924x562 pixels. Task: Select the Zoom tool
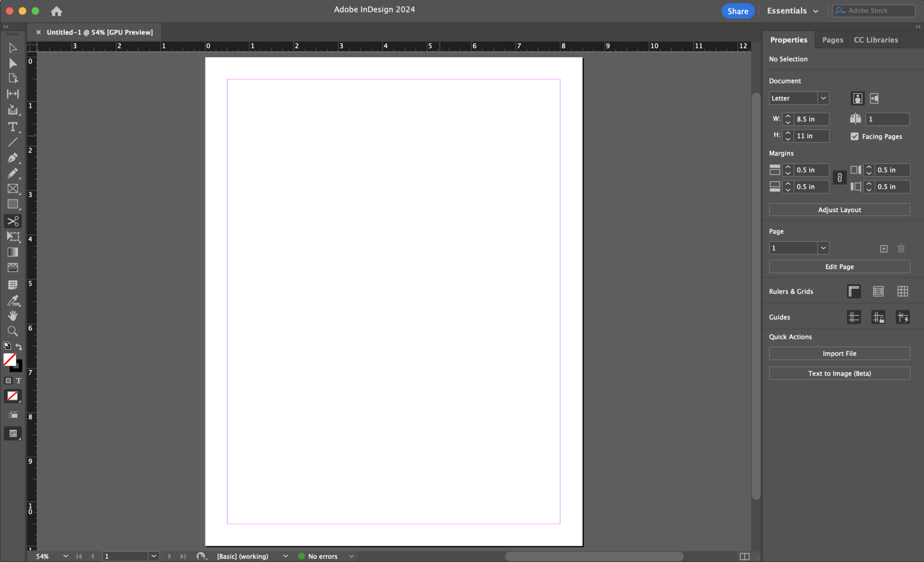pyautogui.click(x=13, y=331)
